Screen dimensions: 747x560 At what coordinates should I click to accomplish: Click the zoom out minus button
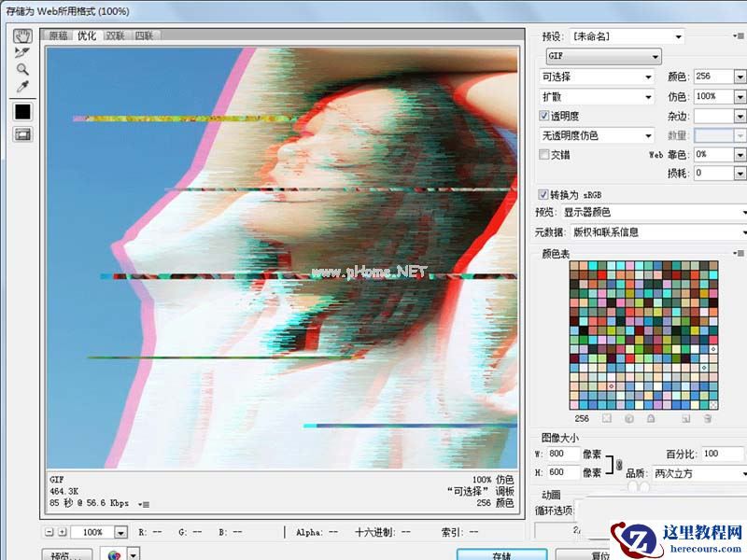point(49,532)
